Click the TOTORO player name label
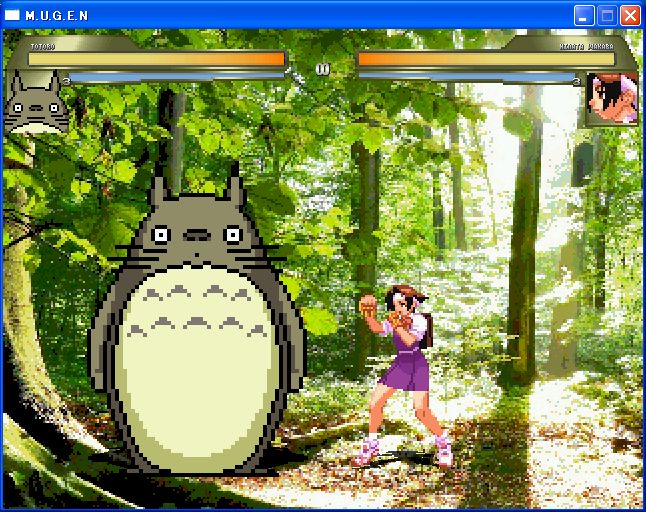The height and width of the screenshot is (512, 646). point(43,47)
